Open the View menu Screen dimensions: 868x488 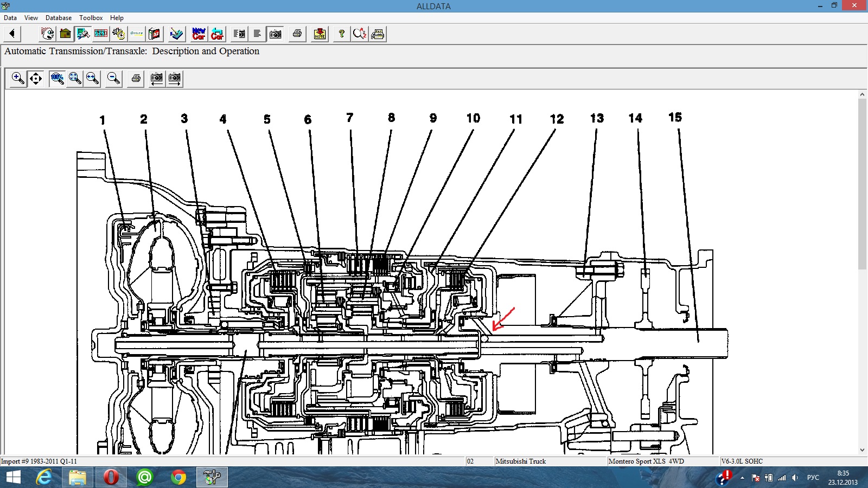(x=31, y=18)
